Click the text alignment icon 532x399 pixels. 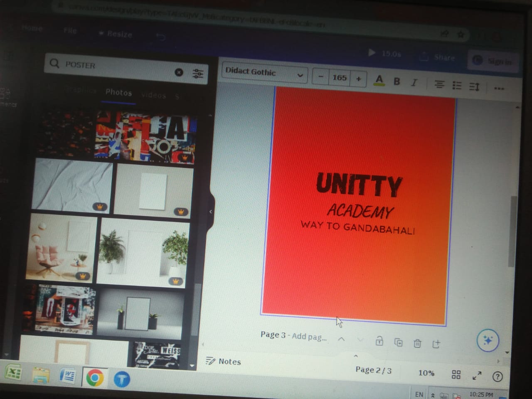(439, 84)
